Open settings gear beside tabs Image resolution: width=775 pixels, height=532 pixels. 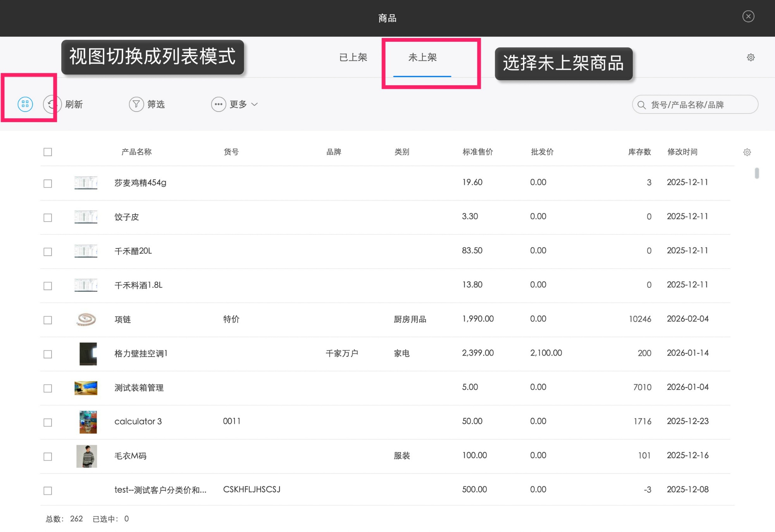tap(751, 57)
